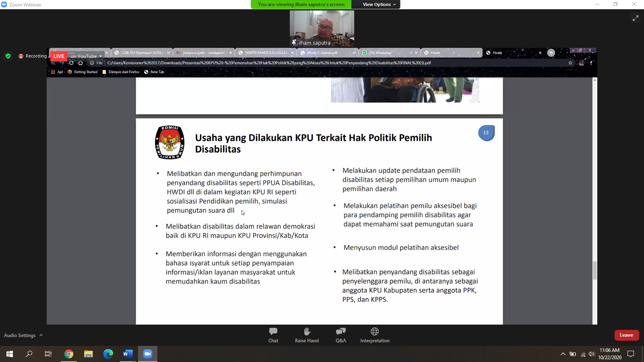This screenshot has width=644, height=362.
Task: Open Windows taskbar search
Action: pos(29,354)
